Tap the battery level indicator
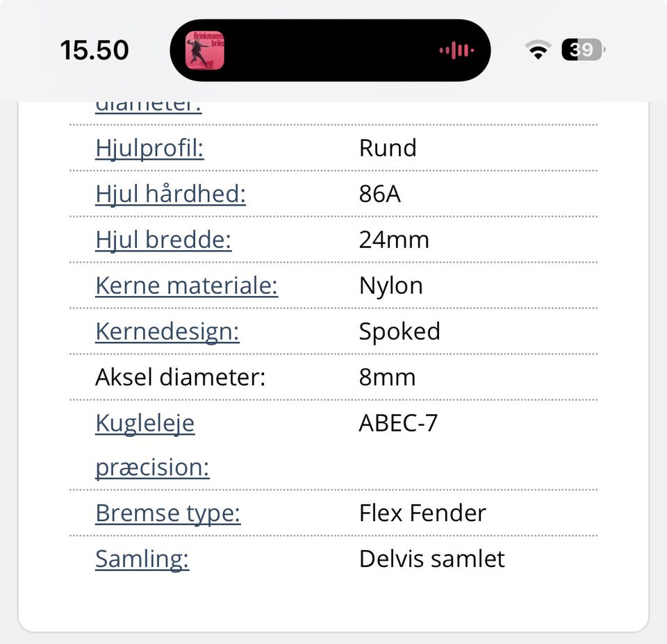Screen dimensions: 667x644 [x=583, y=50]
